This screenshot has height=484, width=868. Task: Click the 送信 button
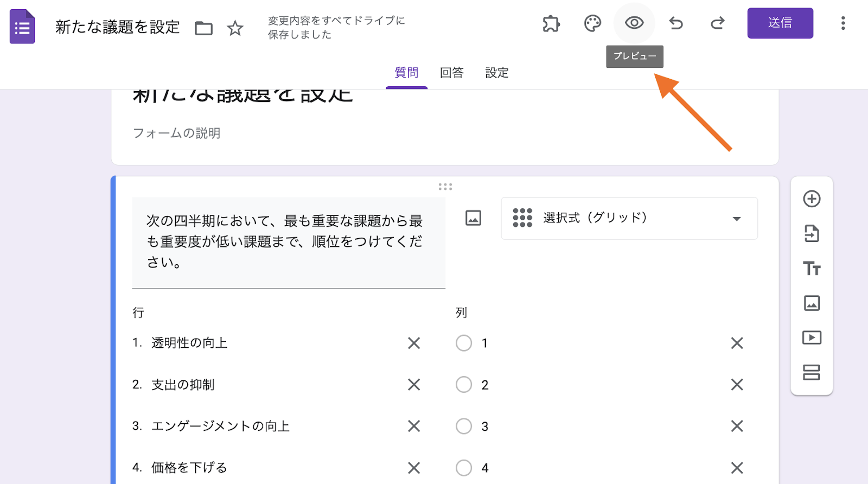[780, 23]
